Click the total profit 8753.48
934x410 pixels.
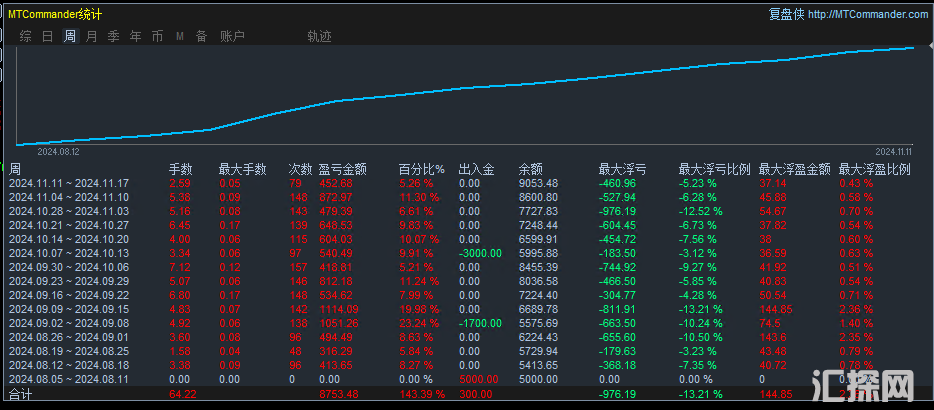click(x=338, y=394)
